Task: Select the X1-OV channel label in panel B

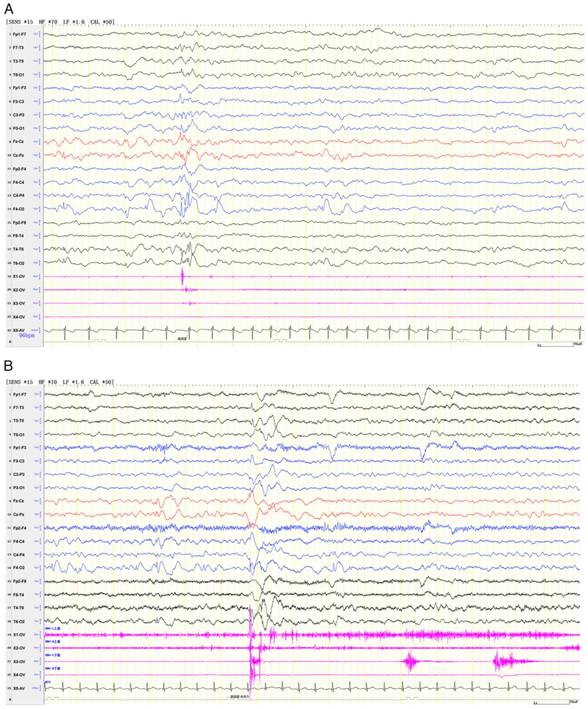Action: pyautogui.click(x=19, y=635)
